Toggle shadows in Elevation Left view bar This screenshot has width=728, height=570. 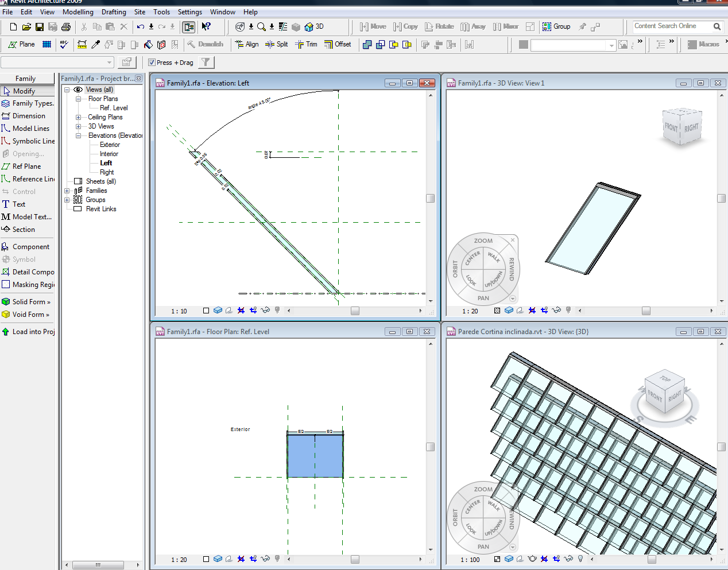click(x=229, y=311)
